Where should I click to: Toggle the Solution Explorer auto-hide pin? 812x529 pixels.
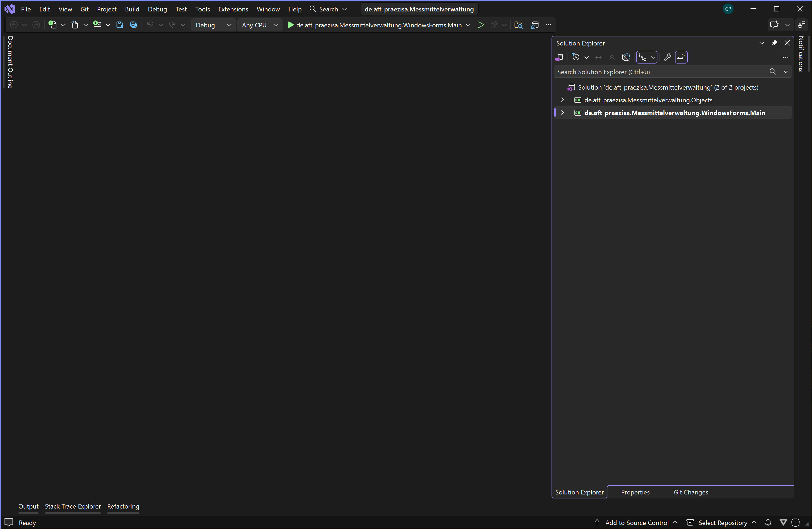click(x=774, y=43)
